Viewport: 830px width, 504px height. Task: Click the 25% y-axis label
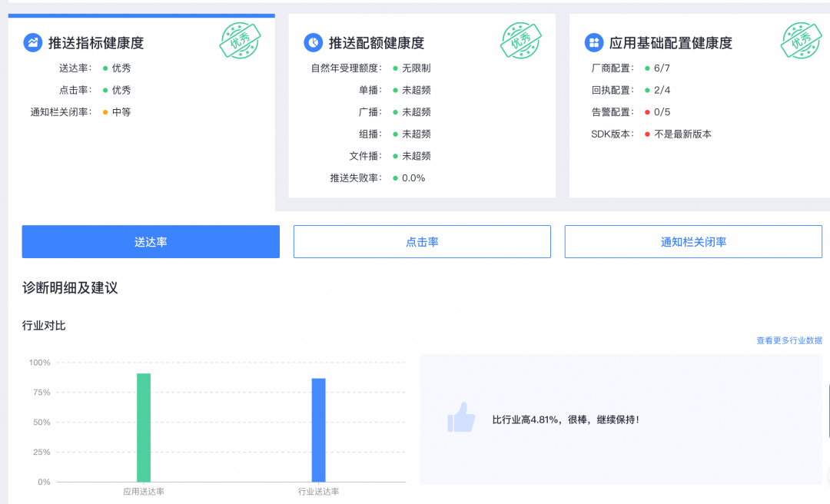pos(41,452)
